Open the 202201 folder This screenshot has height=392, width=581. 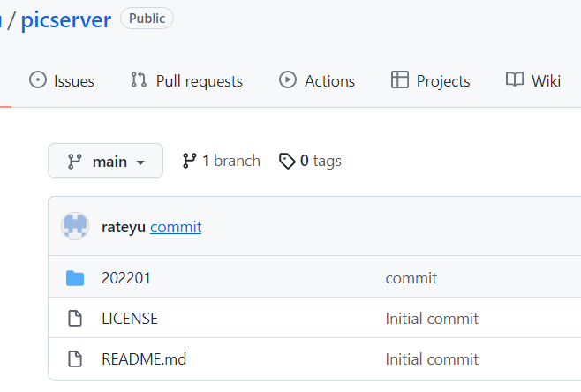tap(126, 278)
